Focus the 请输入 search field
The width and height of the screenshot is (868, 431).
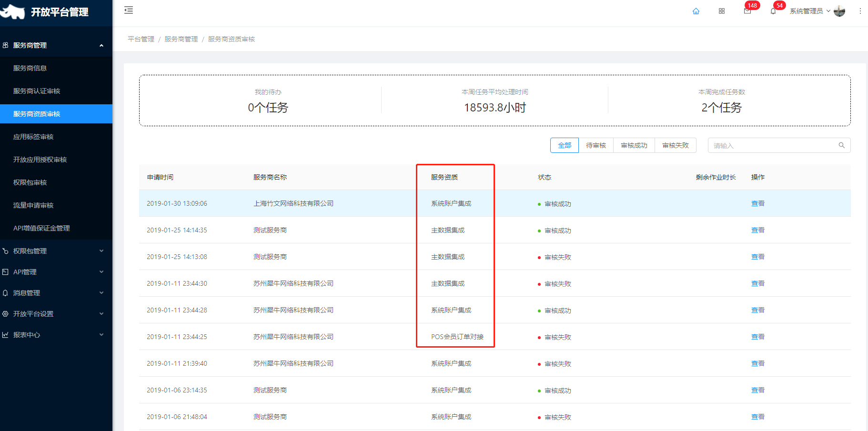(779, 145)
